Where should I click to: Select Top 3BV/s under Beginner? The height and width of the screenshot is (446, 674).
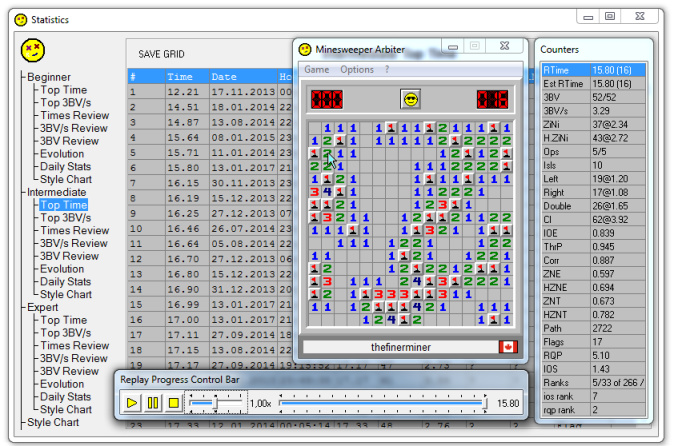click(x=66, y=103)
